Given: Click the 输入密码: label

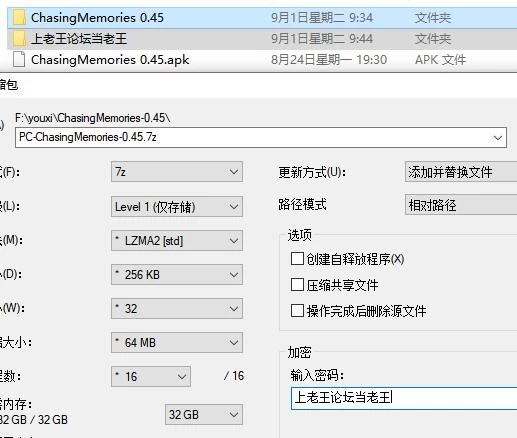Looking at the screenshot, I should (317, 375).
